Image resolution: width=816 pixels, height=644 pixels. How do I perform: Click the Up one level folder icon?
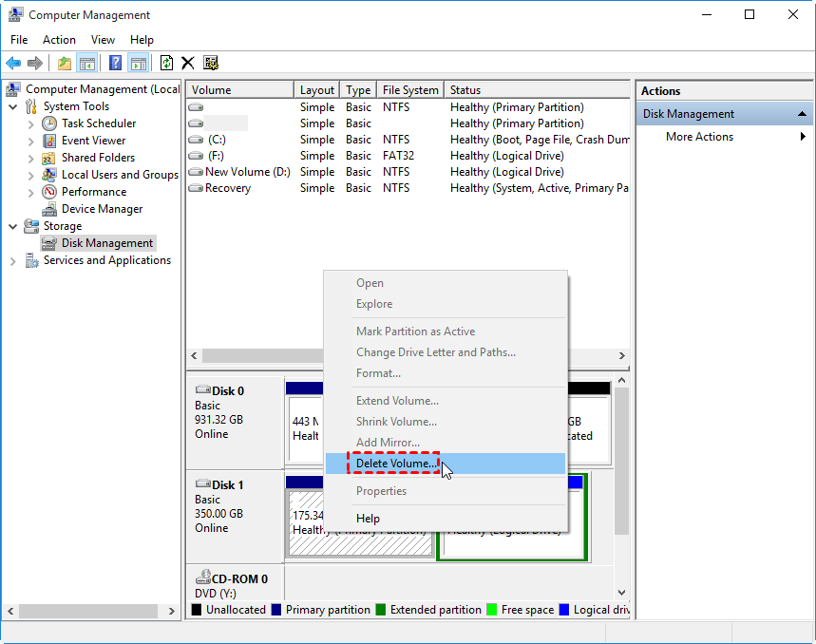point(65,64)
